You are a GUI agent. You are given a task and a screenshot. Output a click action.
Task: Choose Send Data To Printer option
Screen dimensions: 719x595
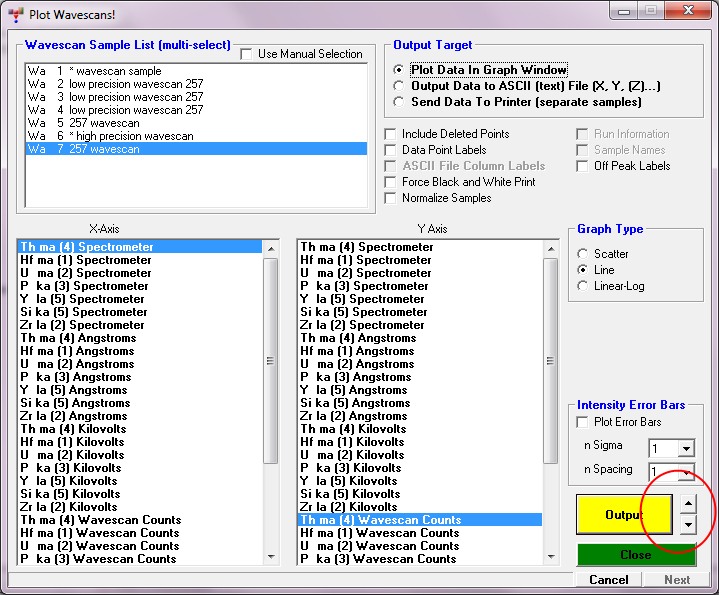400,102
